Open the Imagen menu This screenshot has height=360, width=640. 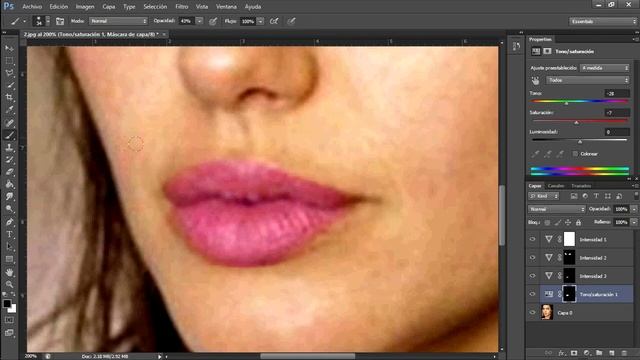(85, 7)
